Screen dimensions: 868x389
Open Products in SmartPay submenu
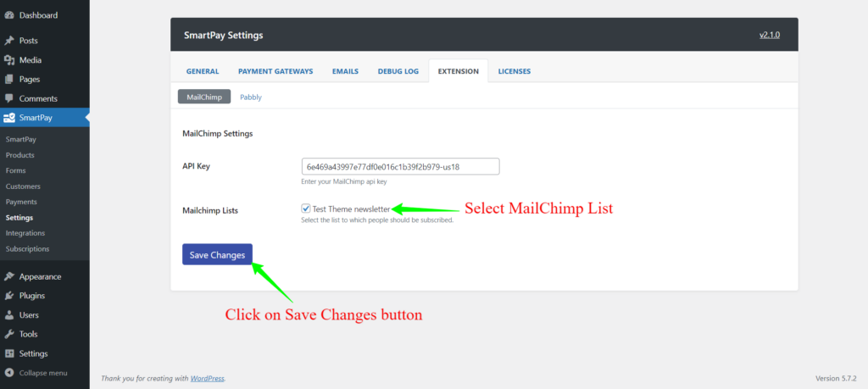coord(20,155)
